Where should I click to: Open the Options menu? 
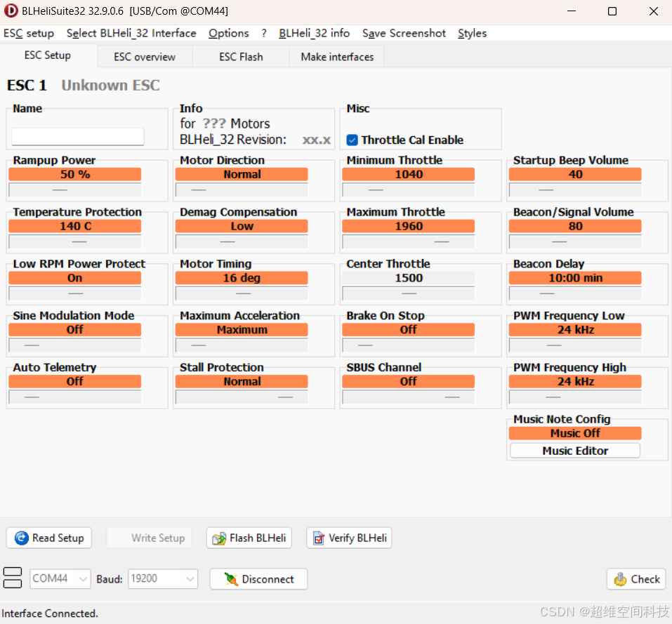click(x=228, y=34)
